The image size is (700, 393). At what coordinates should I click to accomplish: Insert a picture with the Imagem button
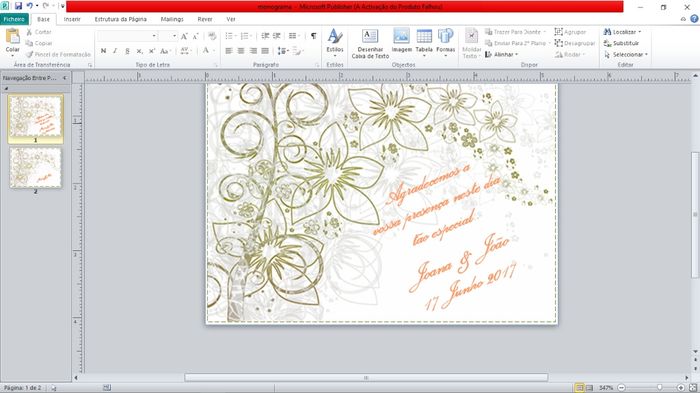401,41
